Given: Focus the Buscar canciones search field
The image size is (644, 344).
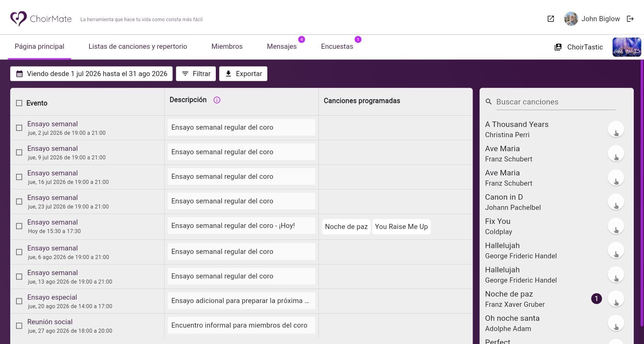Looking at the screenshot, I should (556, 102).
